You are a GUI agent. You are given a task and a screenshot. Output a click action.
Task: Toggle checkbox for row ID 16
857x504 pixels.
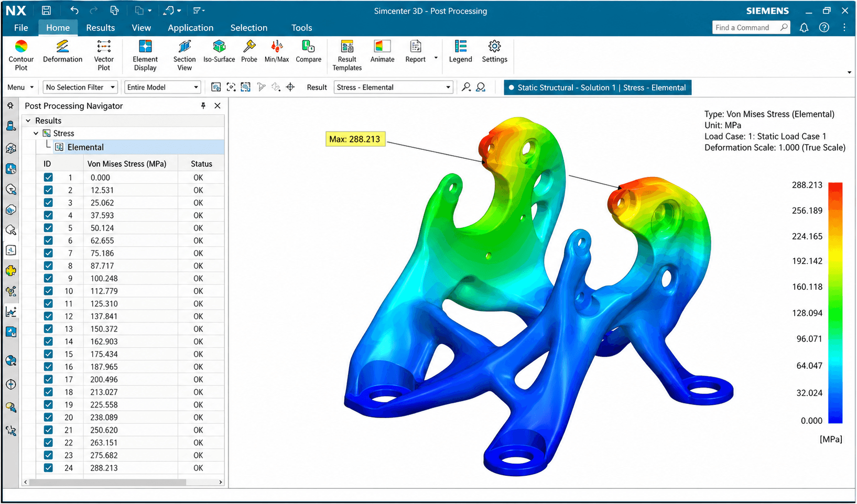[x=48, y=367]
